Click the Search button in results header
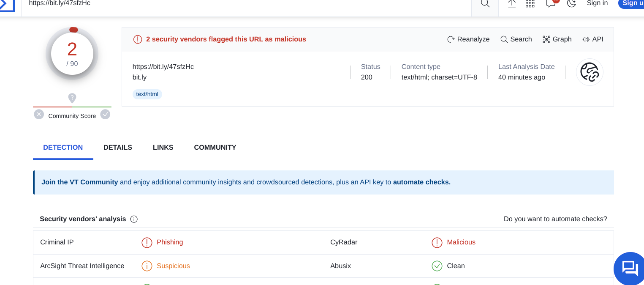 coord(516,39)
